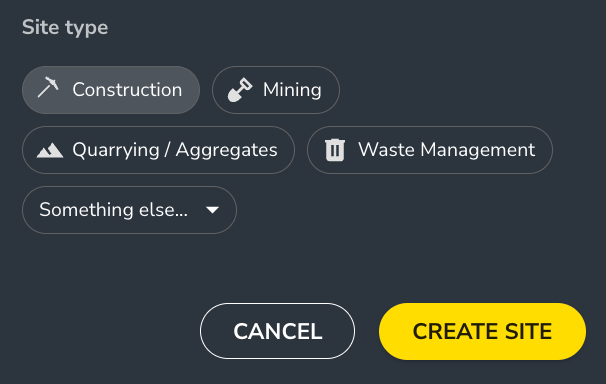Open the Something else... dropdown
The width and height of the screenshot is (606, 384).
coord(129,210)
